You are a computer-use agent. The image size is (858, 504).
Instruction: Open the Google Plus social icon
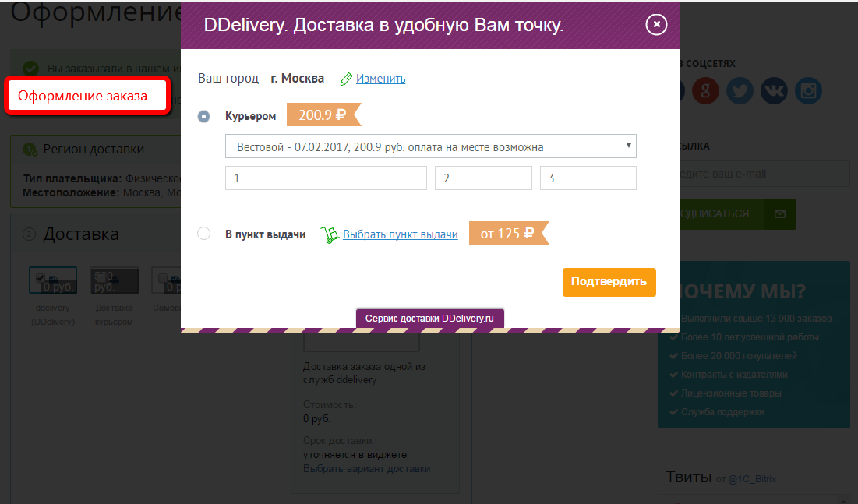click(707, 91)
